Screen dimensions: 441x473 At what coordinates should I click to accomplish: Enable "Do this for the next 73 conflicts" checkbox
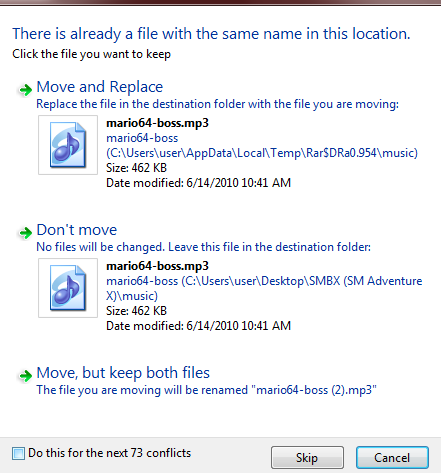(x=18, y=453)
